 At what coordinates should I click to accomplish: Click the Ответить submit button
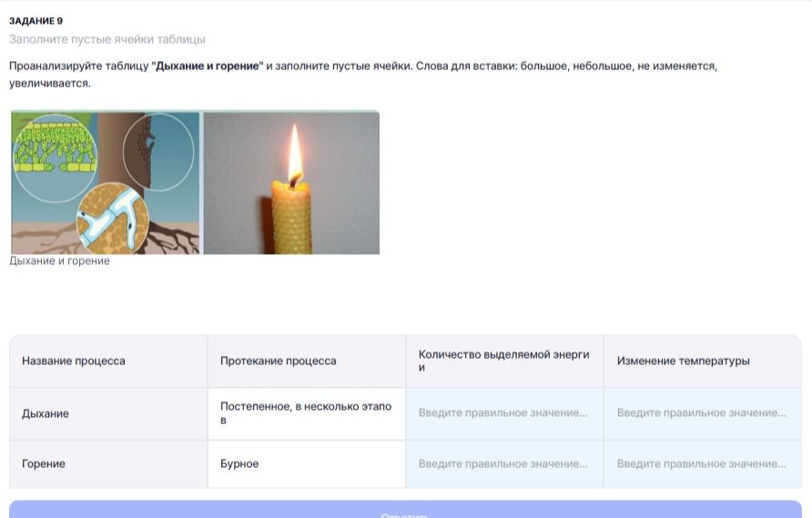coord(405,510)
